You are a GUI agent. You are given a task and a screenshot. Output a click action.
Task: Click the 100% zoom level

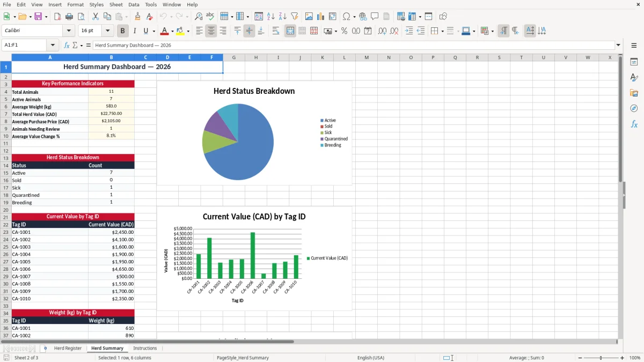pyautogui.click(x=635, y=358)
